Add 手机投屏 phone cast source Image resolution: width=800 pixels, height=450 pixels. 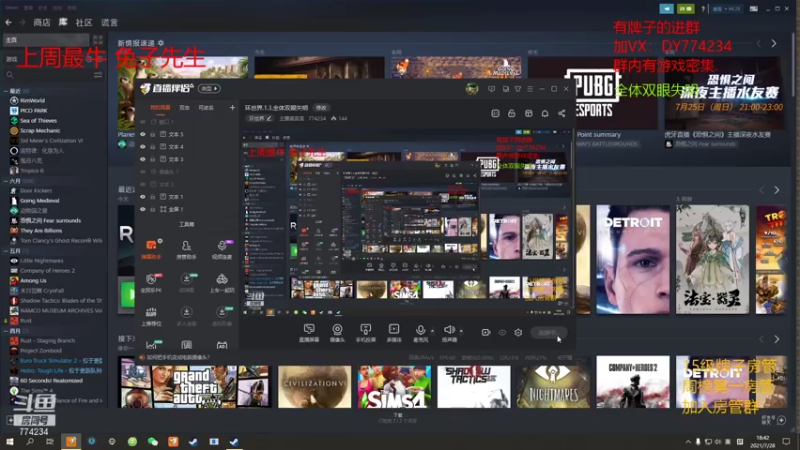point(365,333)
